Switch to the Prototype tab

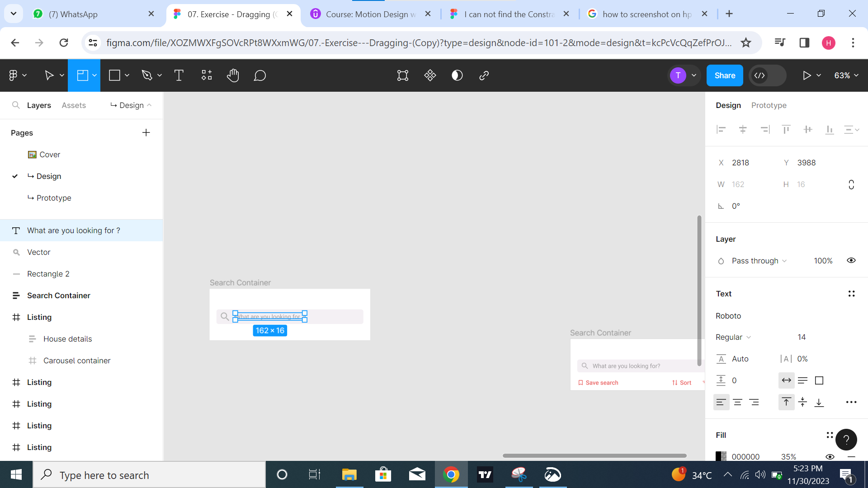[x=769, y=105]
